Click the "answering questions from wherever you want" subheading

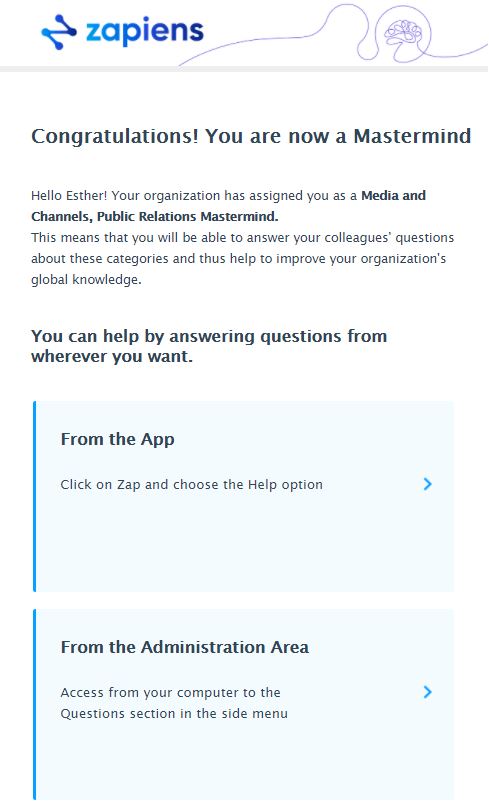209,346
